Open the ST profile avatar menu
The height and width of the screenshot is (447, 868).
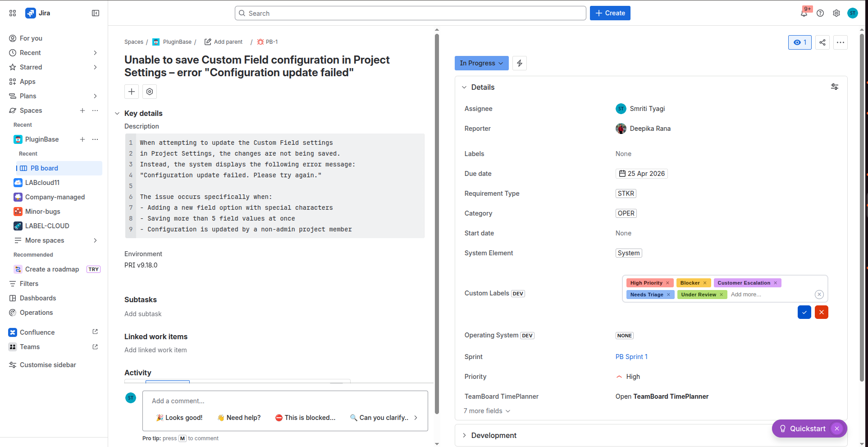853,13
